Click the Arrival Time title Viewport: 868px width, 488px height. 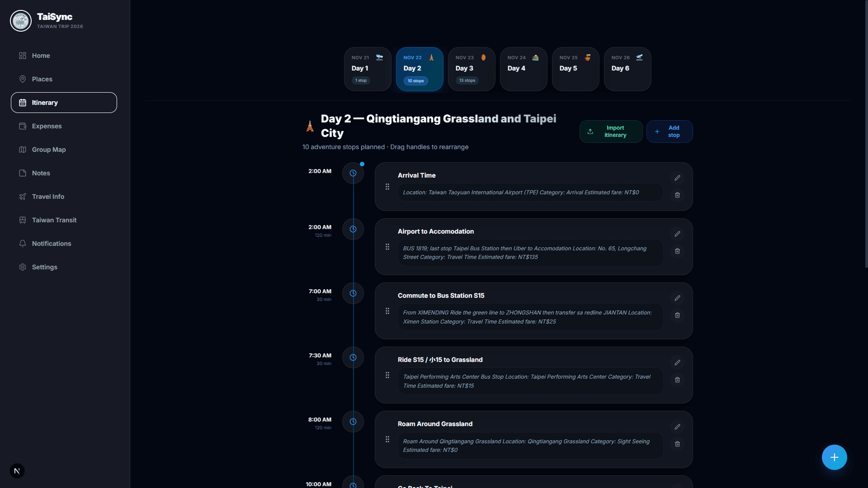(417, 175)
